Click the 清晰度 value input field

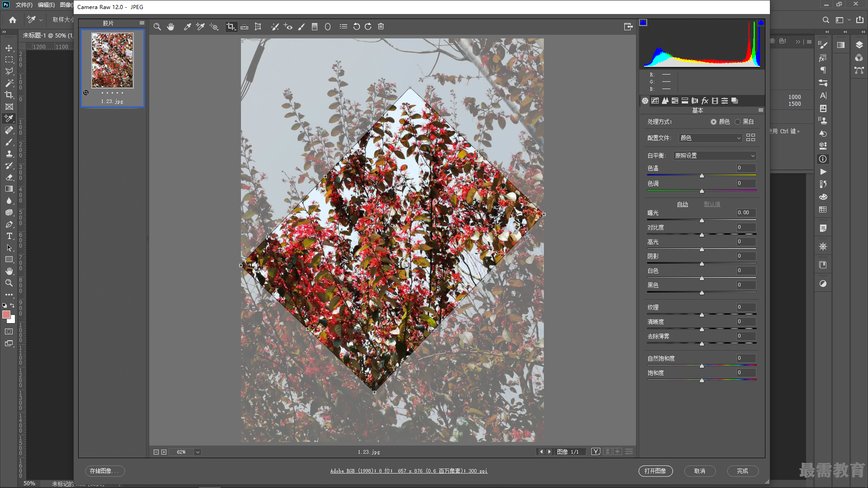(x=746, y=322)
